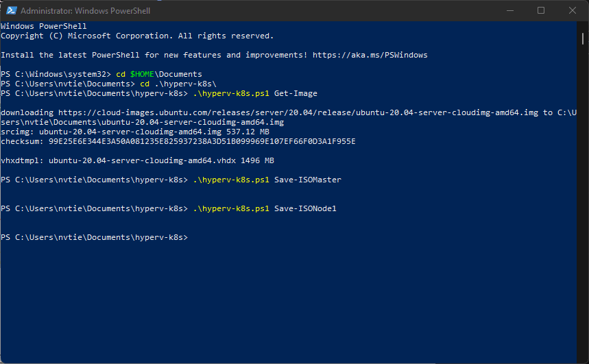Screen dimensions: 589x364
Task: Click the cd .\hyperv-k8s\ command
Action: coord(178,84)
